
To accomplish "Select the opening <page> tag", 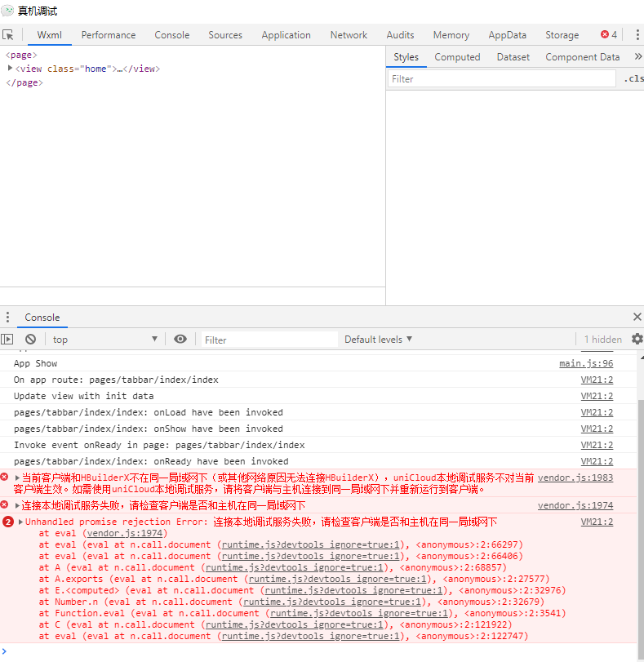I will point(21,55).
